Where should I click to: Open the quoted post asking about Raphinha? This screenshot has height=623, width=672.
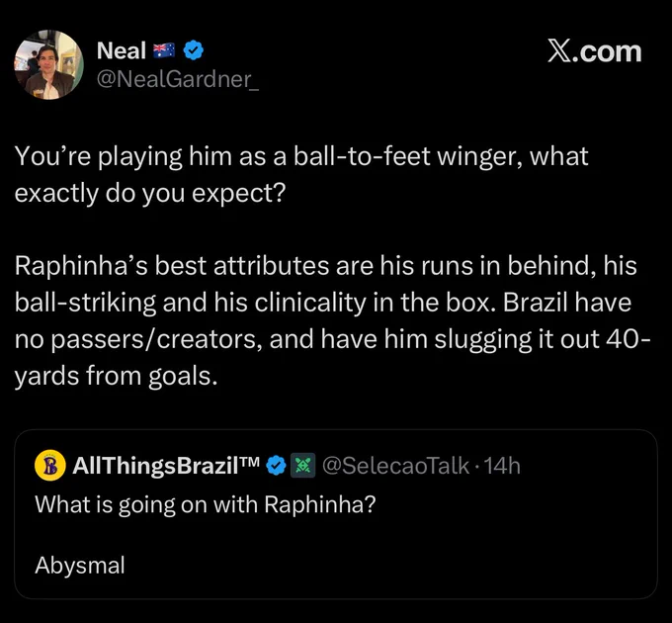click(x=336, y=514)
